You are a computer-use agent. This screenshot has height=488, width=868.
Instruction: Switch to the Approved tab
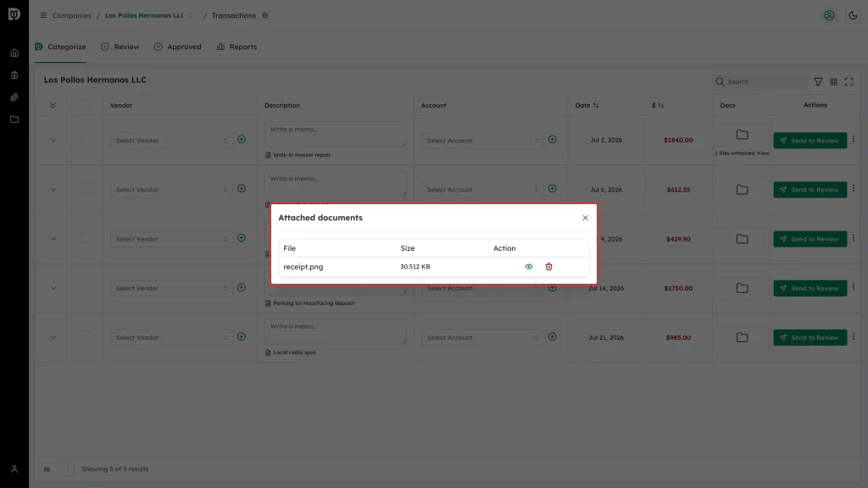[x=178, y=47]
